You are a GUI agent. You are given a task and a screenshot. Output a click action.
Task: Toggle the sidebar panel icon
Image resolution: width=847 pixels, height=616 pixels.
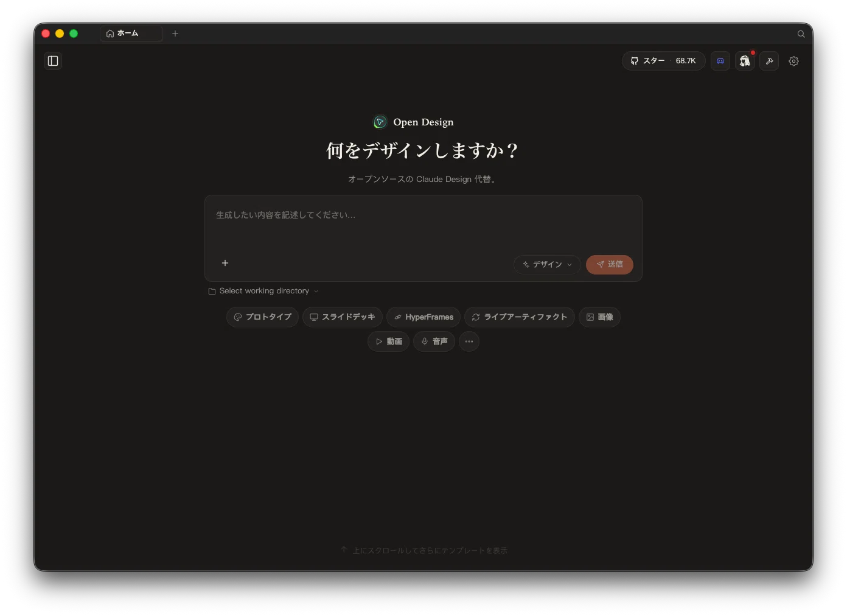tap(53, 61)
